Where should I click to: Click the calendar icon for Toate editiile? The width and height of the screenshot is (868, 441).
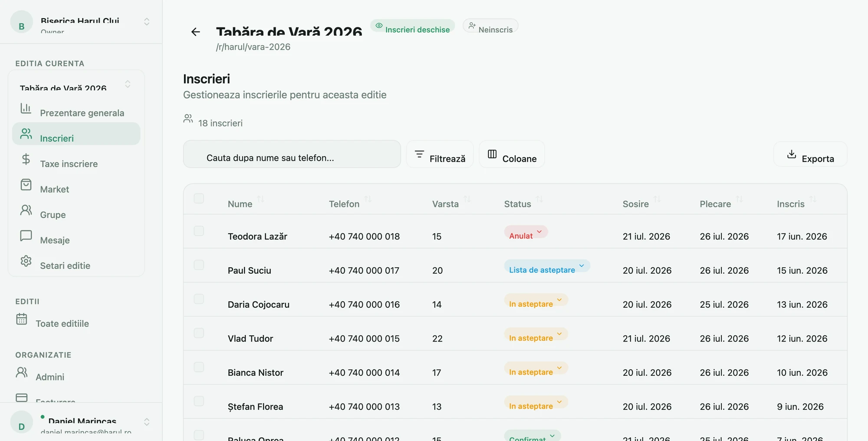click(22, 319)
